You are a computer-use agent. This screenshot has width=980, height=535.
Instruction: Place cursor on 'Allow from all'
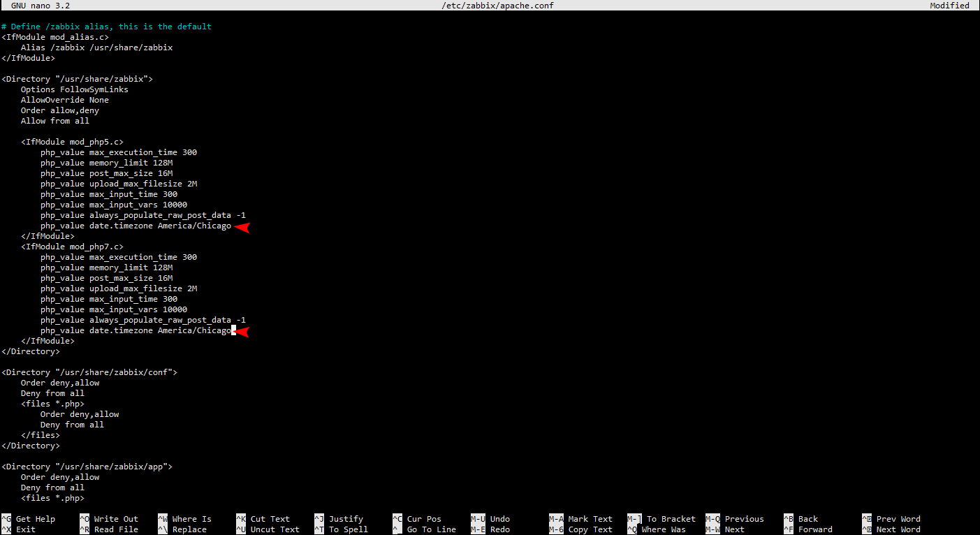(55, 121)
